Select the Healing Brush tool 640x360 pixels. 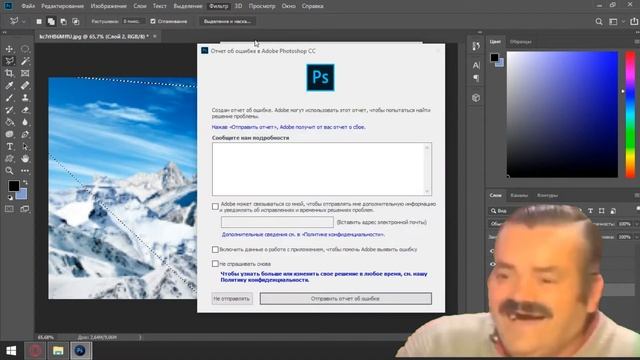tap(25, 85)
